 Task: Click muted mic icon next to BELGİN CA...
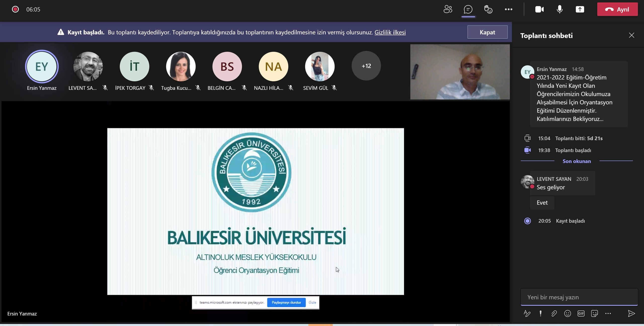coord(244,88)
